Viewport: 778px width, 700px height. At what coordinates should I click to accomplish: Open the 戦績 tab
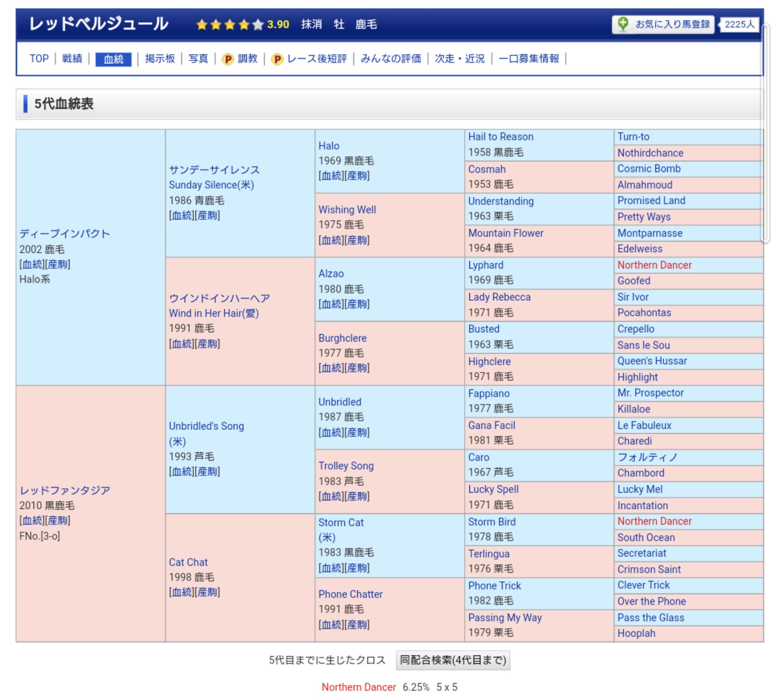(72, 59)
